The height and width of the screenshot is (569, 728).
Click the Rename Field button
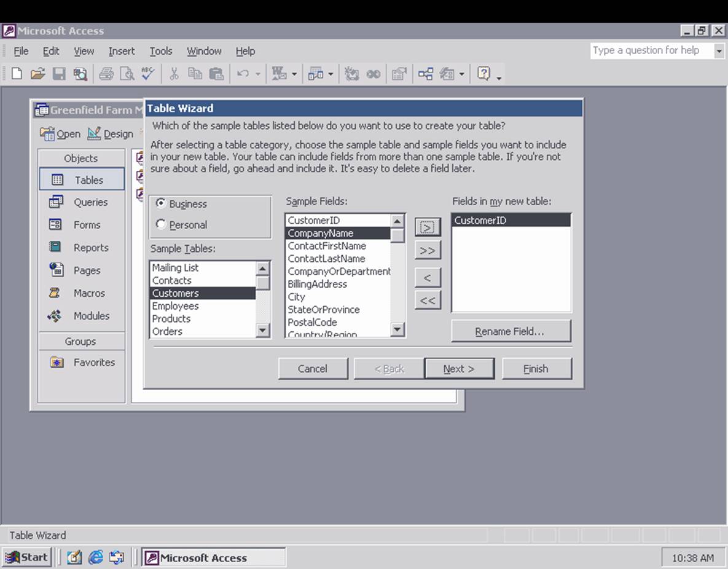tap(511, 331)
